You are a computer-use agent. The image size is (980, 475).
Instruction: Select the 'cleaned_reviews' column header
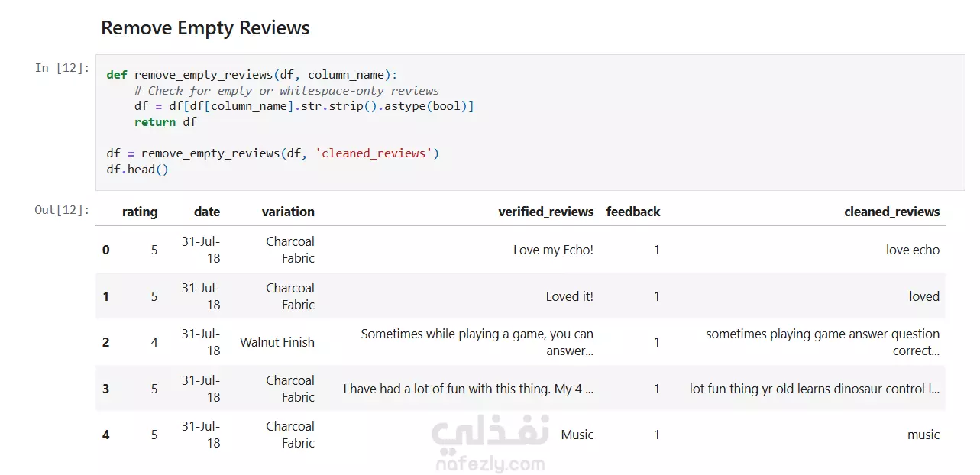tap(892, 212)
